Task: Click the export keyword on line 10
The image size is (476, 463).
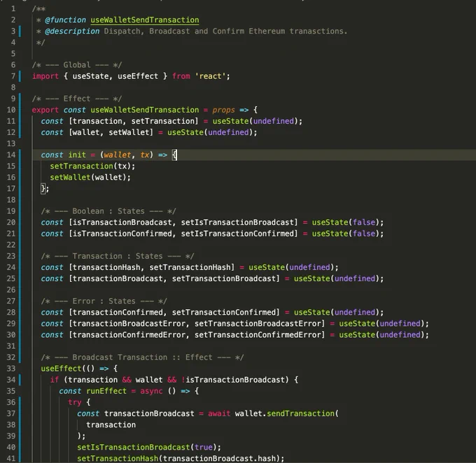Action: click(45, 110)
